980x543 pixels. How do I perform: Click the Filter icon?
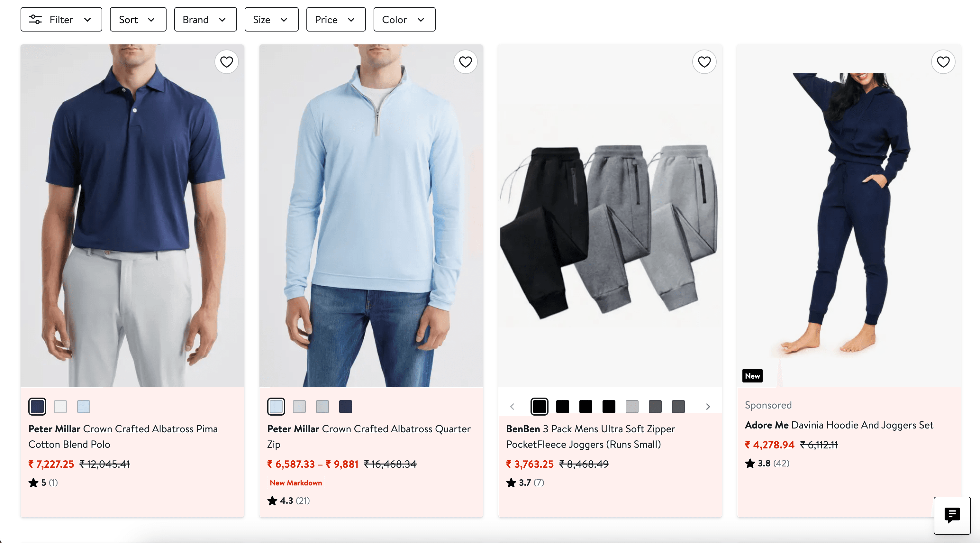pyautogui.click(x=35, y=19)
